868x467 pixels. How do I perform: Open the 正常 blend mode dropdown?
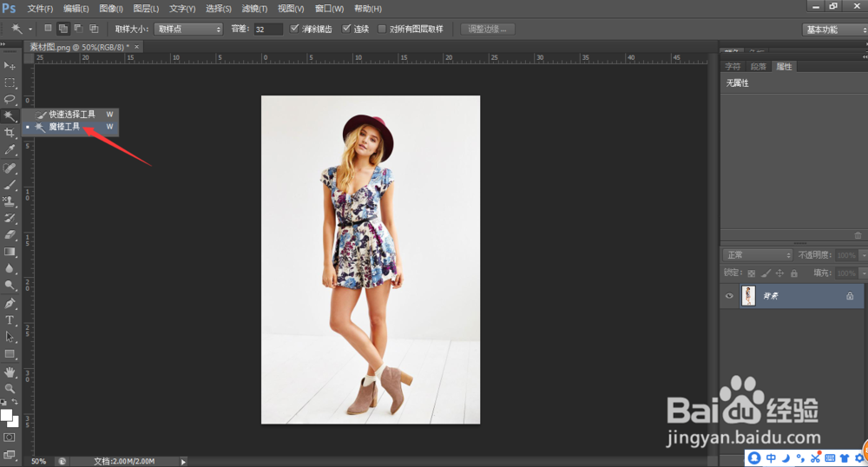(758, 255)
